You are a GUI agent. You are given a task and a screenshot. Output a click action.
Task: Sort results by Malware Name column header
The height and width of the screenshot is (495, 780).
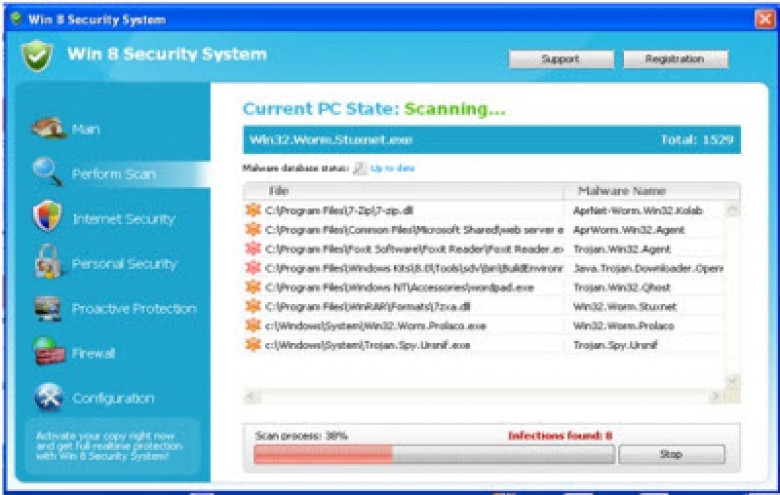point(652,191)
